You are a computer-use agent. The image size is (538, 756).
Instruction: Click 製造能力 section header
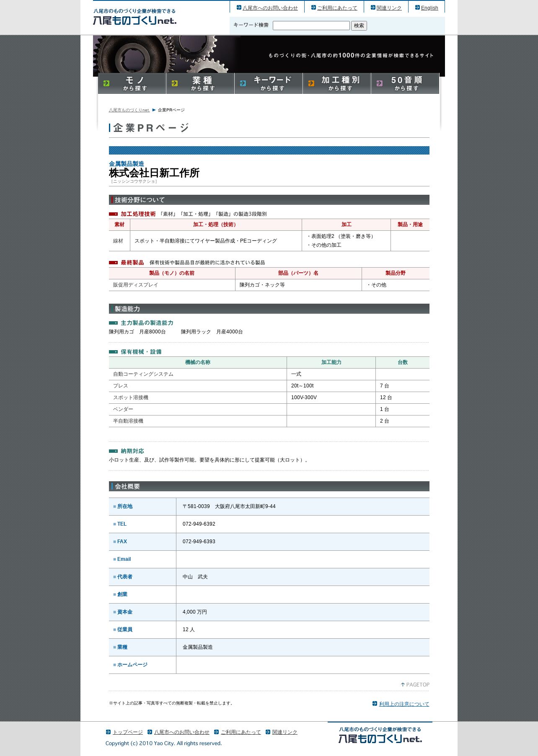(269, 309)
